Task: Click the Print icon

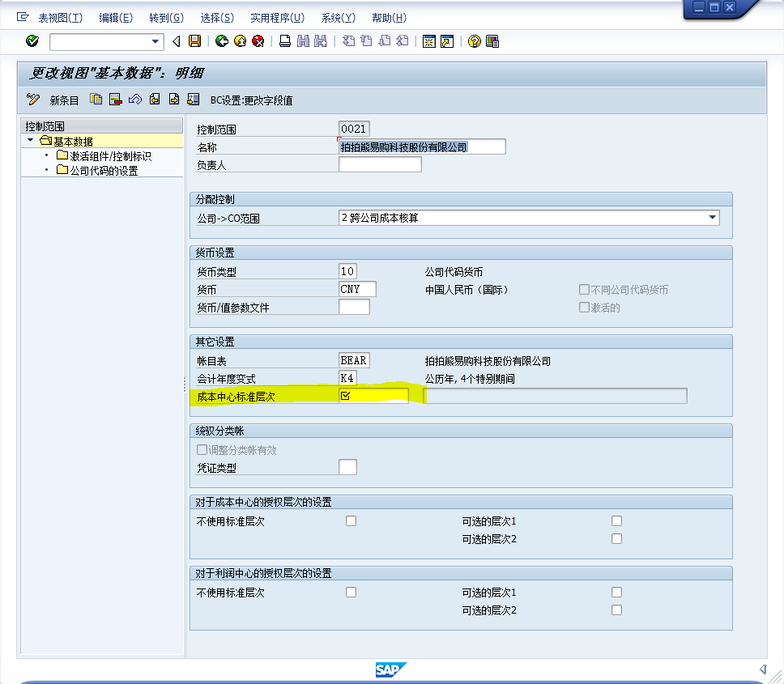Action: click(285, 41)
